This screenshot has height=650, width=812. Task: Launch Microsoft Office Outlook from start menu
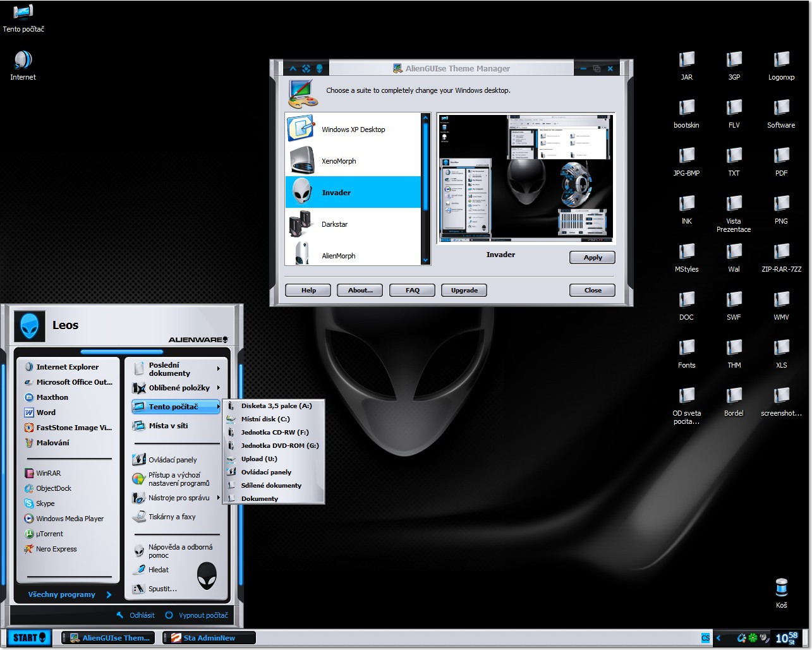click(x=68, y=382)
